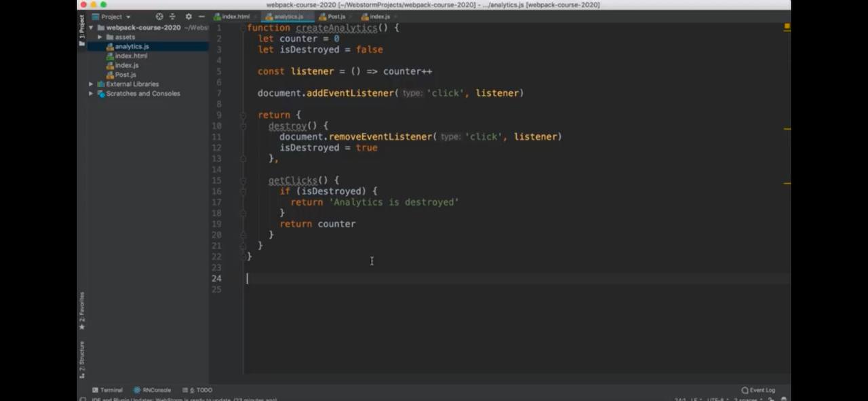868x401 pixels.
Task: Click addEventListener in line 7
Action: tap(350, 93)
